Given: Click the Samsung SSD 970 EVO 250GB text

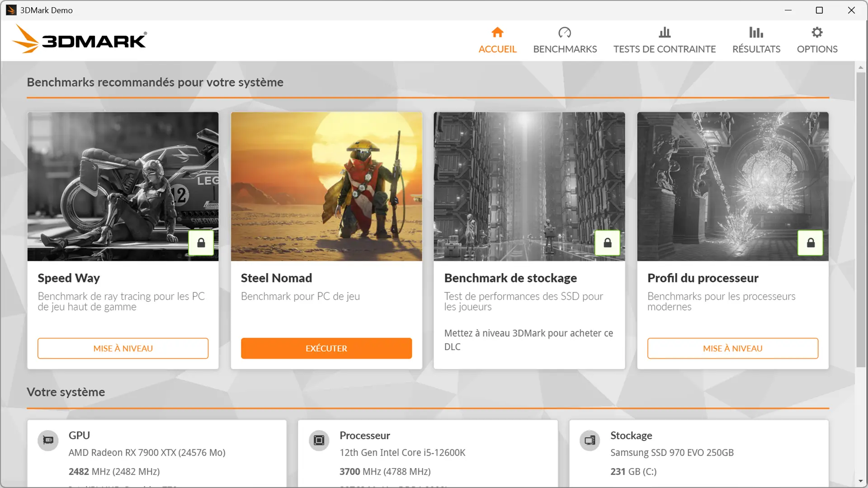Looking at the screenshot, I should pos(672,453).
